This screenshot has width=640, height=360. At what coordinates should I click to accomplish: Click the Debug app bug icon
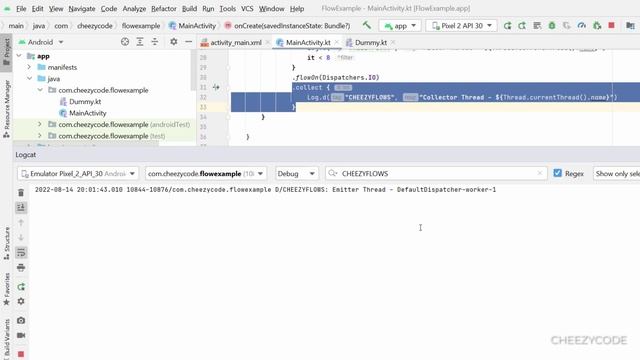click(x=552, y=26)
